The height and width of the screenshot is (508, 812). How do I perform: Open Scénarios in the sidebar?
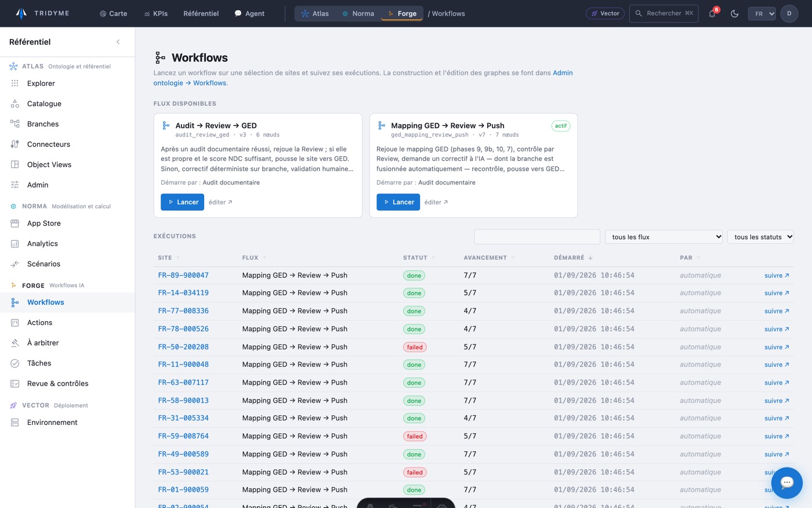point(67,264)
